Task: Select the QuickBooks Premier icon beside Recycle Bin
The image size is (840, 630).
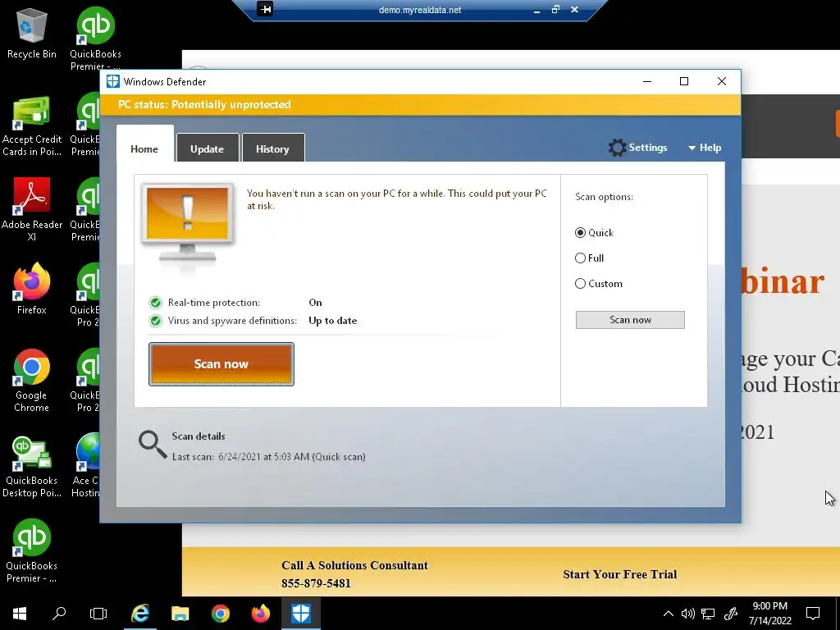Action: 95,39
